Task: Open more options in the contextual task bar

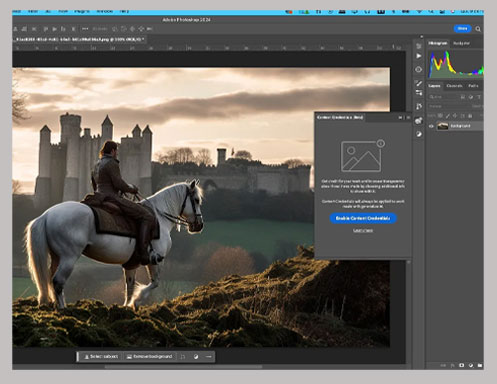Action: 209,357
